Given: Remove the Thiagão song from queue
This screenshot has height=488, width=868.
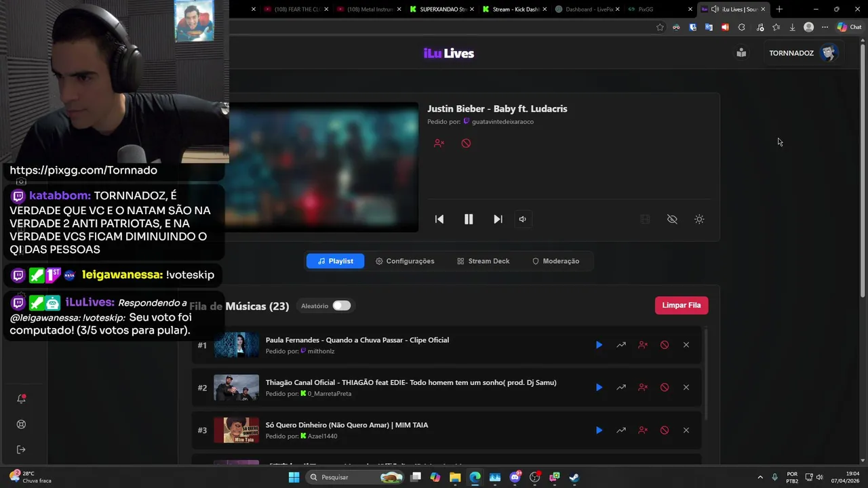Looking at the screenshot, I should point(686,388).
